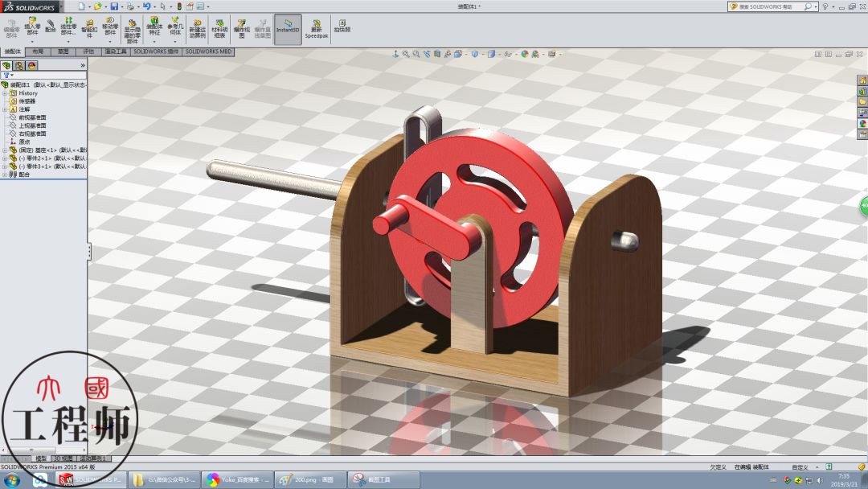
Task: Switch to 截图工具 taskbar window
Action: click(383, 479)
